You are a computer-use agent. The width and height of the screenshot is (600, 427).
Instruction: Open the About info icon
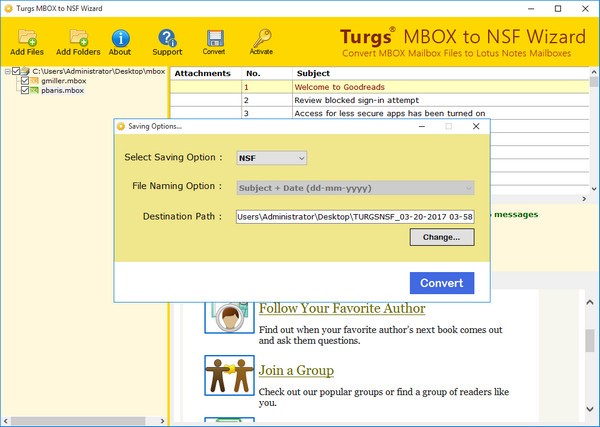(120, 39)
